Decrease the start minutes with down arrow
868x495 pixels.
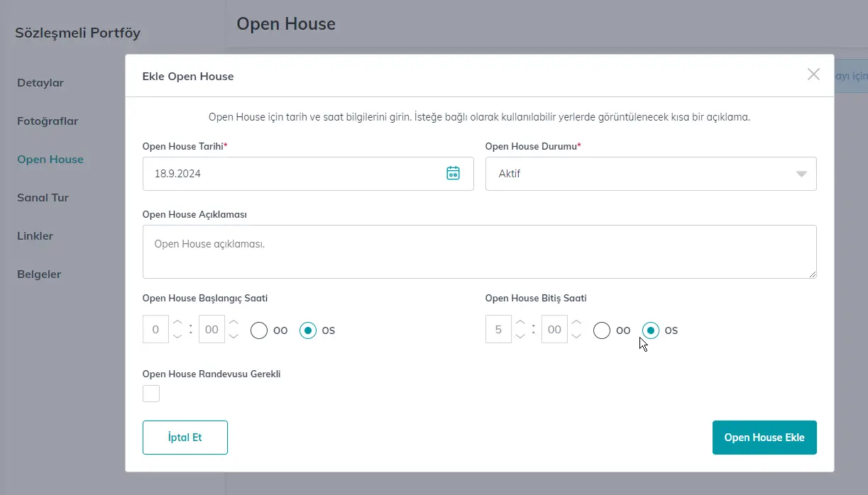pyautogui.click(x=234, y=336)
